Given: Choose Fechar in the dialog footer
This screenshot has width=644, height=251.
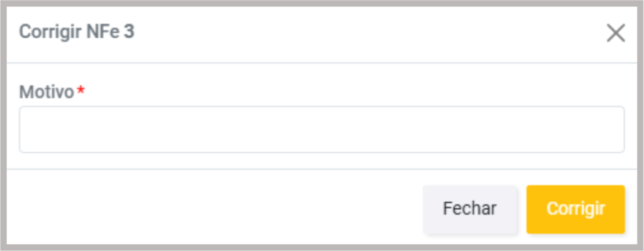Looking at the screenshot, I should click(x=469, y=209).
